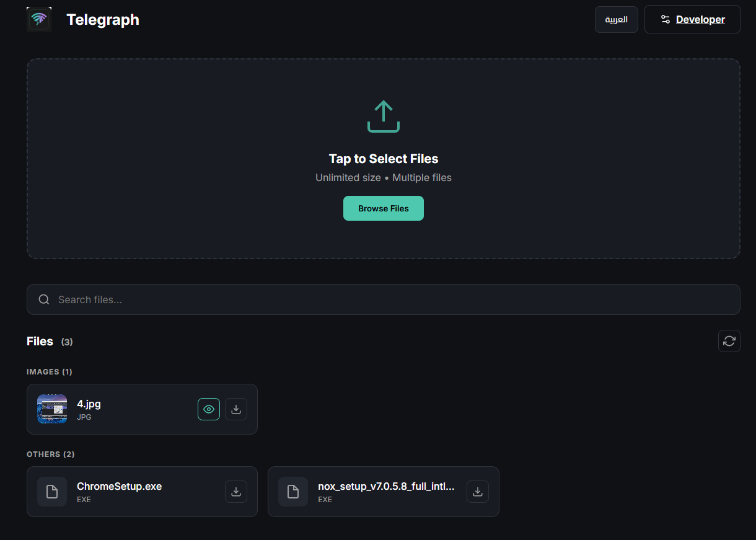Click the Telegraph logo icon

point(39,19)
